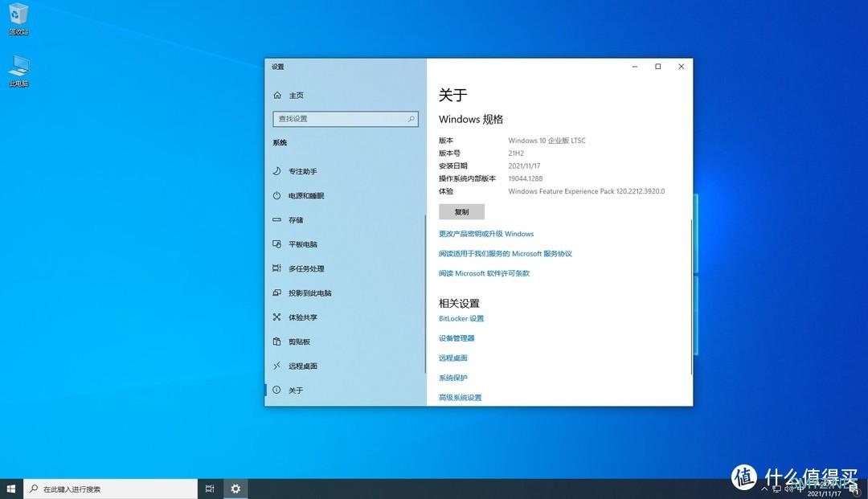Viewport: 868px width, 499px height.
Task: Open the Home icon in Settings sidebar
Action: click(277, 95)
